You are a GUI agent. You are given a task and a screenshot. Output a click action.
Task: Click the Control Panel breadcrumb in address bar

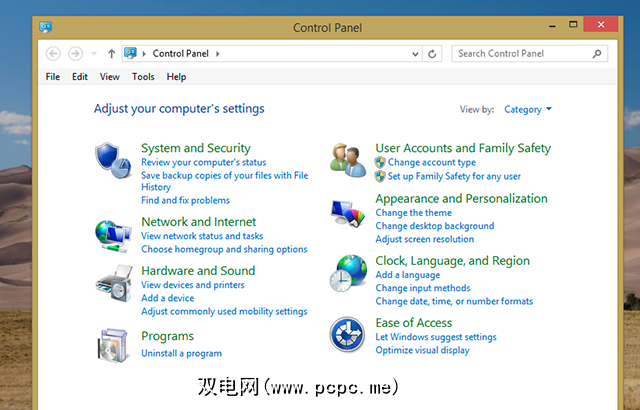[x=181, y=53]
